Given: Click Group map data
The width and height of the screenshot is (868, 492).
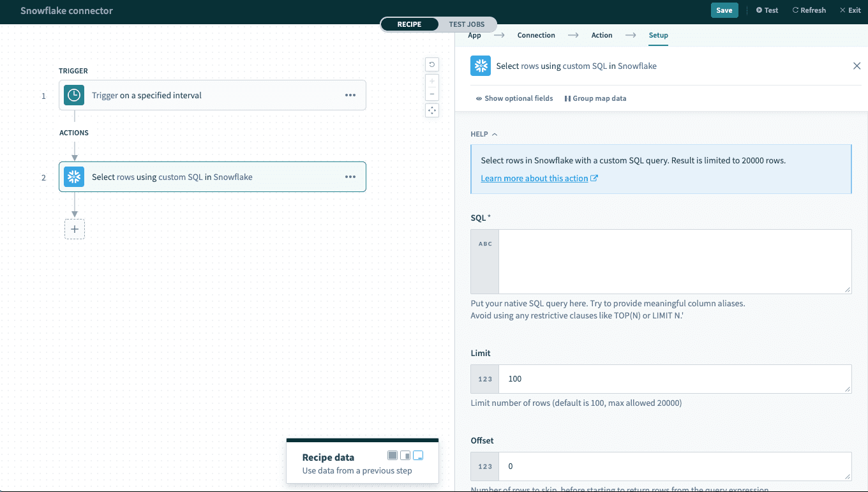Looking at the screenshot, I should click(x=595, y=98).
